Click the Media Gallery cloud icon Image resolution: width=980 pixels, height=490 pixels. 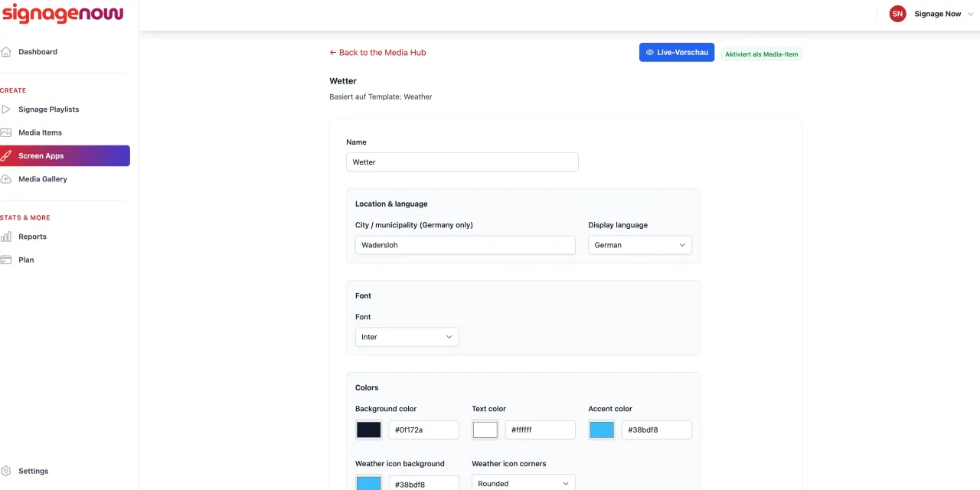click(6, 179)
